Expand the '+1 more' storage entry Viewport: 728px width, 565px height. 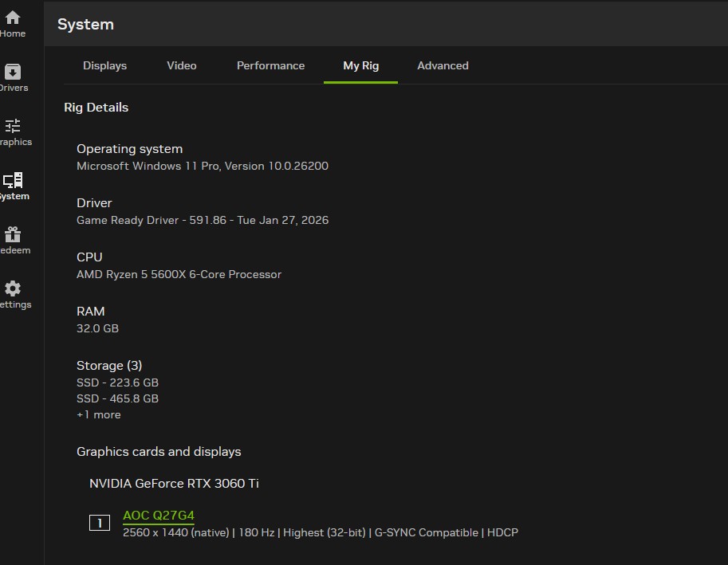coord(98,414)
